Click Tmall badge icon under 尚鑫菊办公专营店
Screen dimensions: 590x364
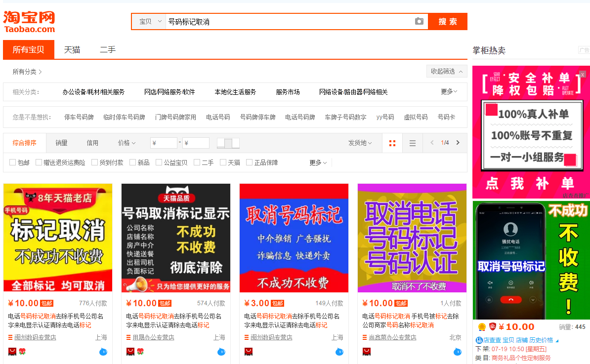[367, 352]
